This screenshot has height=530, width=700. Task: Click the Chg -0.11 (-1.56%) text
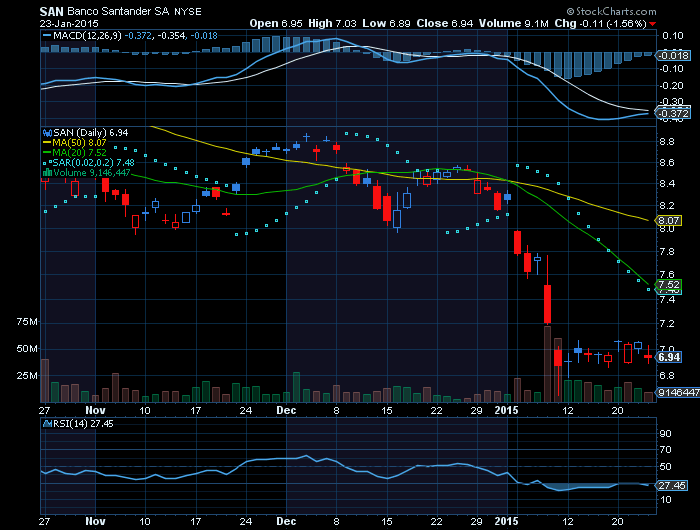coord(600,23)
